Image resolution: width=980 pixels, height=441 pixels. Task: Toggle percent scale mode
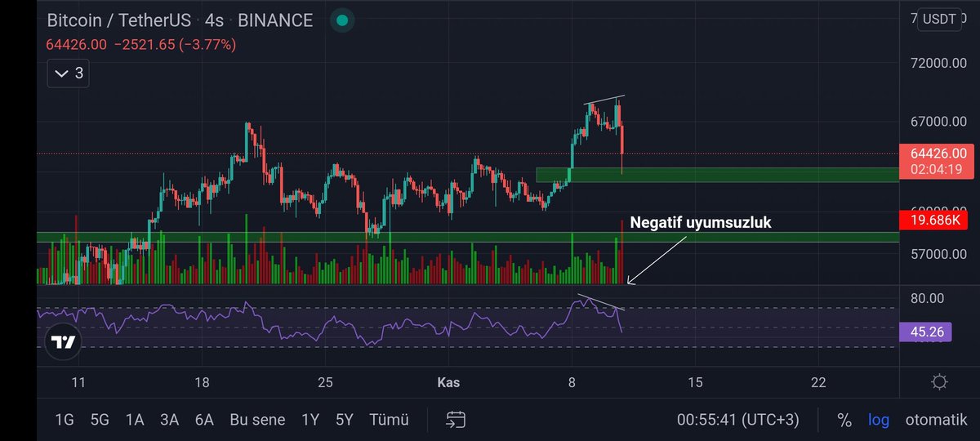(844, 420)
